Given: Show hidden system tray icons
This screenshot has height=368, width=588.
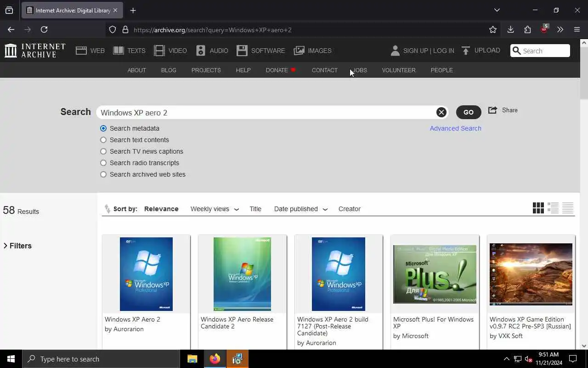Looking at the screenshot, I should point(506,359).
